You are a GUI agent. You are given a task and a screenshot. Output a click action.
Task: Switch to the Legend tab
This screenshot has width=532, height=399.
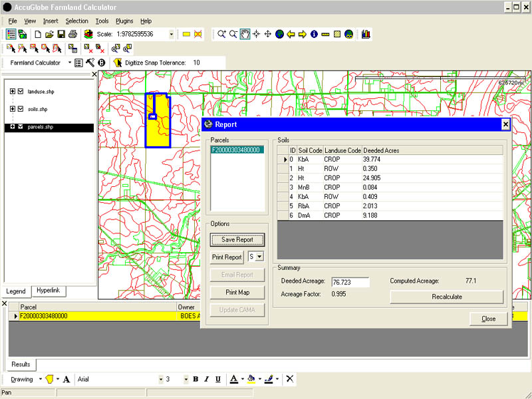click(x=16, y=291)
